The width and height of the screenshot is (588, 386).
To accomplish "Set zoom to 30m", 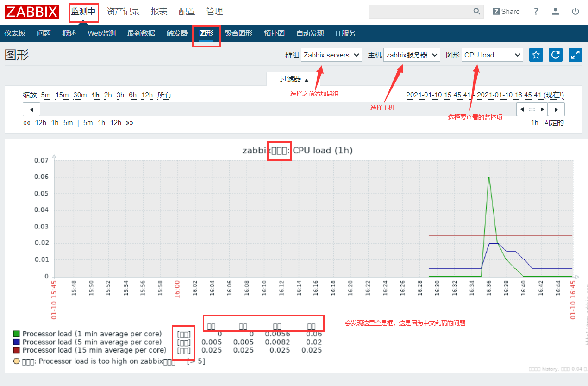I will 80,95.
